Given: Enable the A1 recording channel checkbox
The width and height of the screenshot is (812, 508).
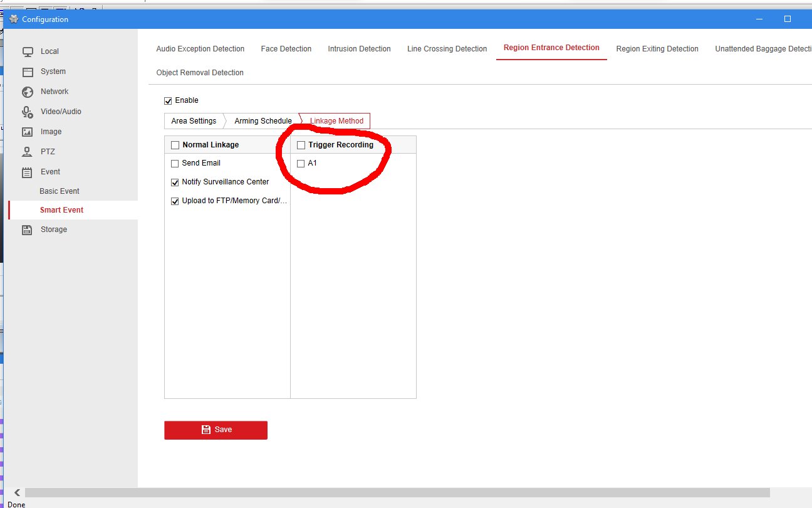Looking at the screenshot, I should tap(301, 164).
